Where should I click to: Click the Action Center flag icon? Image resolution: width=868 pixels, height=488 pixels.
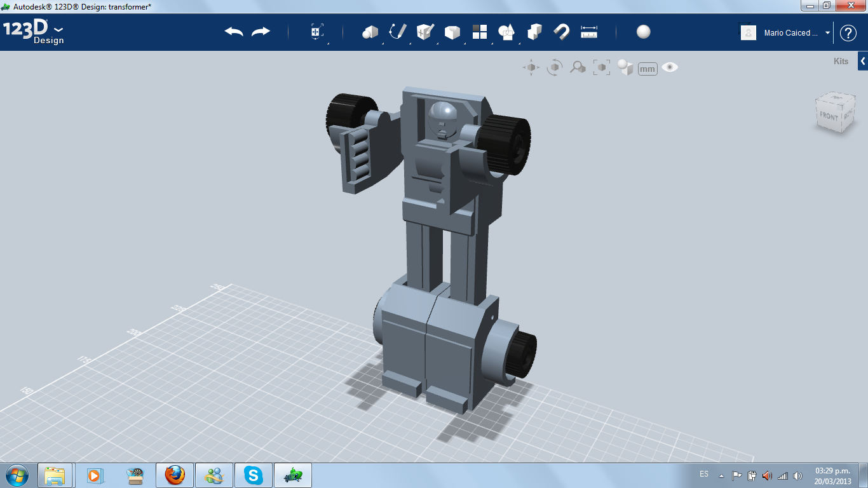pos(736,475)
